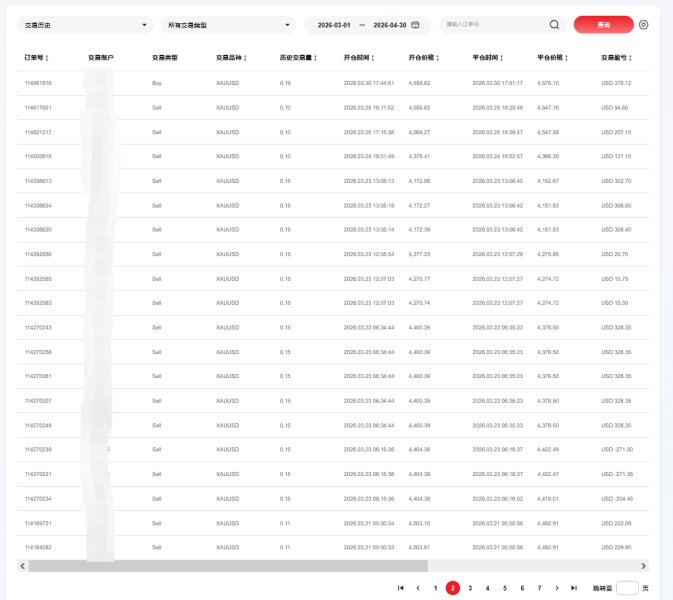Open the 交易历史 dropdown
This screenshot has height=600, width=673.
point(85,25)
